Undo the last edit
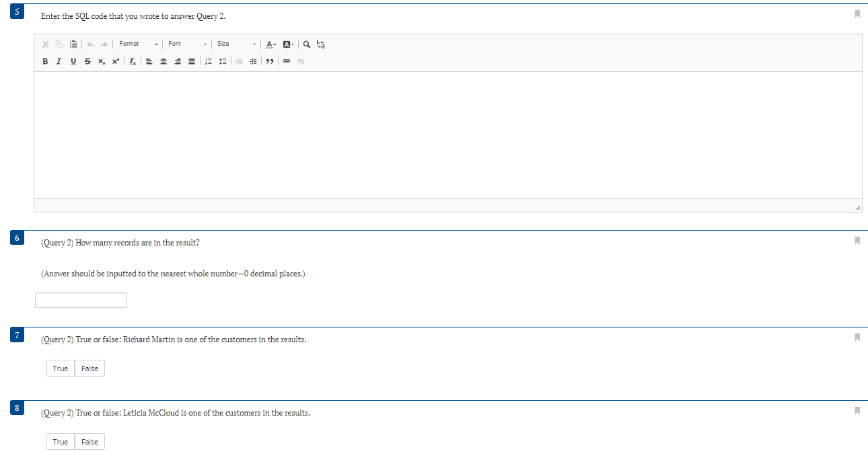 click(x=90, y=44)
